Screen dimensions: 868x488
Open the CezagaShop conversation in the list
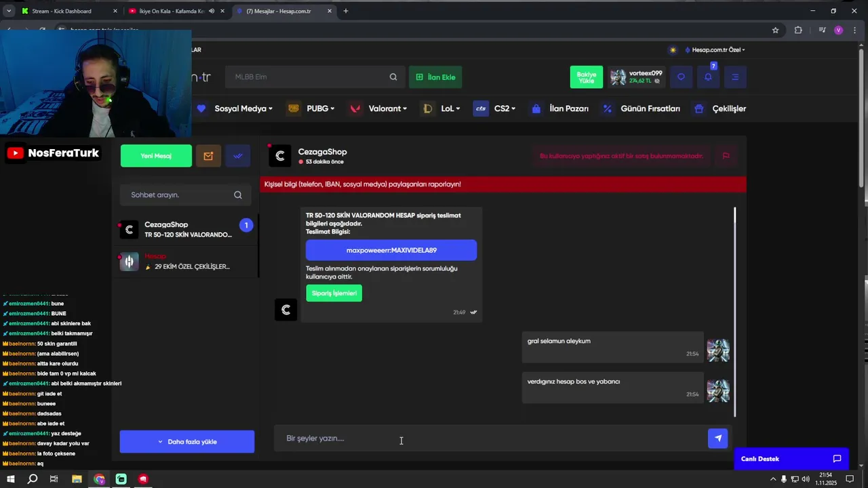pyautogui.click(x=186, y=230)
